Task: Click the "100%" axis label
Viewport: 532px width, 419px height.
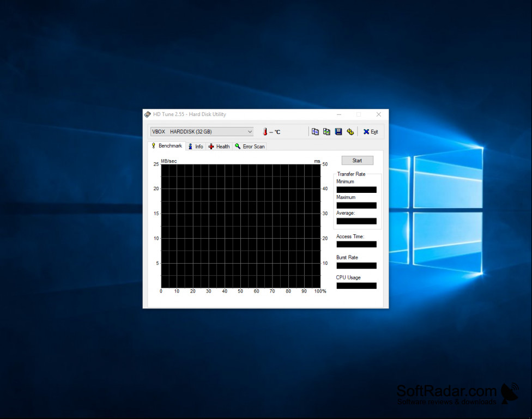Action: tap(320, 291)
